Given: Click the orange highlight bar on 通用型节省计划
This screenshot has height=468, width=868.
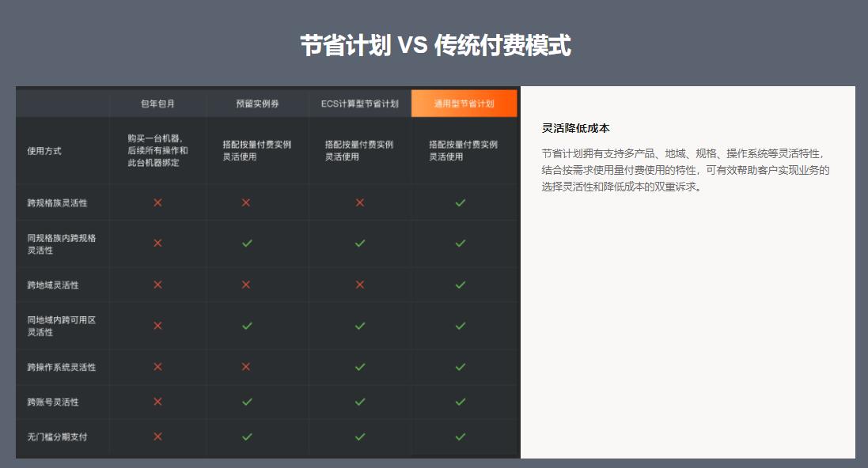Looking at the screenshot, I should 464,103.
